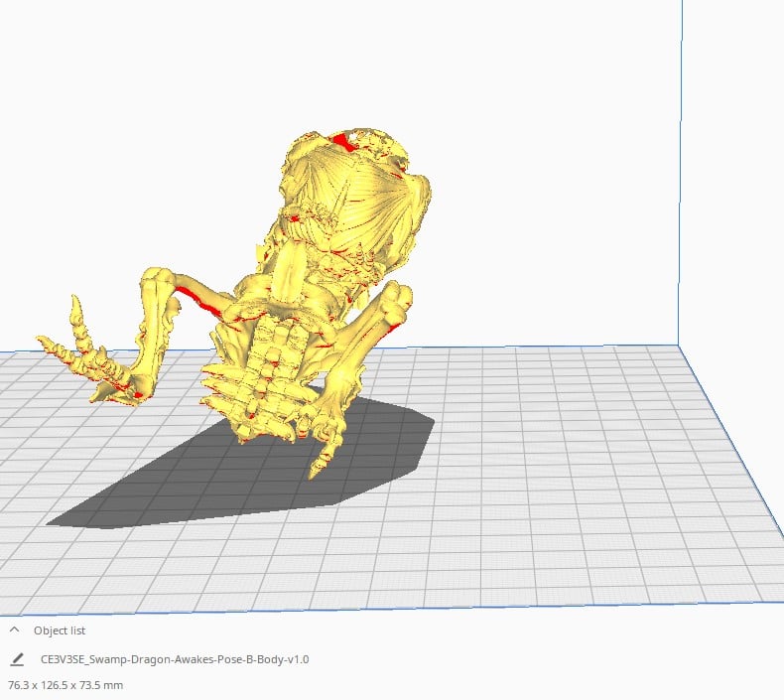The width and height of the screenshot is (784, 700).
Task: Click the 76.3 x 126.5 x 73.5 mm dimensions text
Action: pos(65,685)
